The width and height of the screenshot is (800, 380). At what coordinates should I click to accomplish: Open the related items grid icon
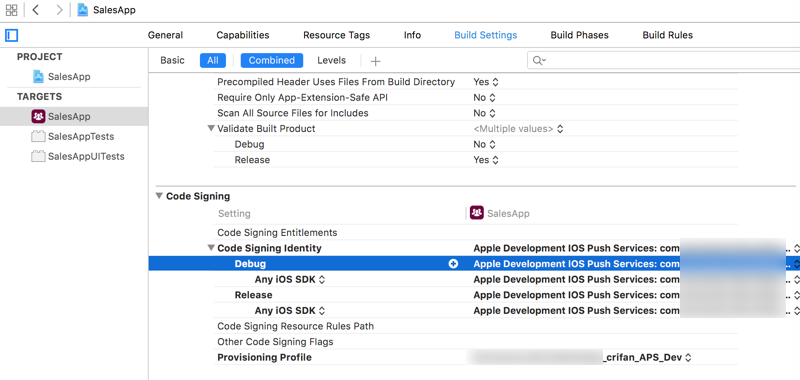pyautogui.click(x=11, y=10)
